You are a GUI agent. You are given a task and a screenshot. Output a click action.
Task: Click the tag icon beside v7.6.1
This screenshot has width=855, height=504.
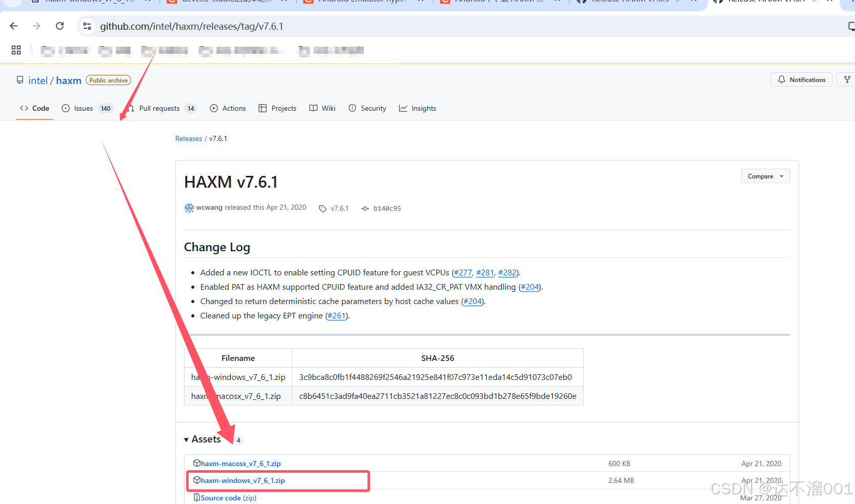point(323,208)
